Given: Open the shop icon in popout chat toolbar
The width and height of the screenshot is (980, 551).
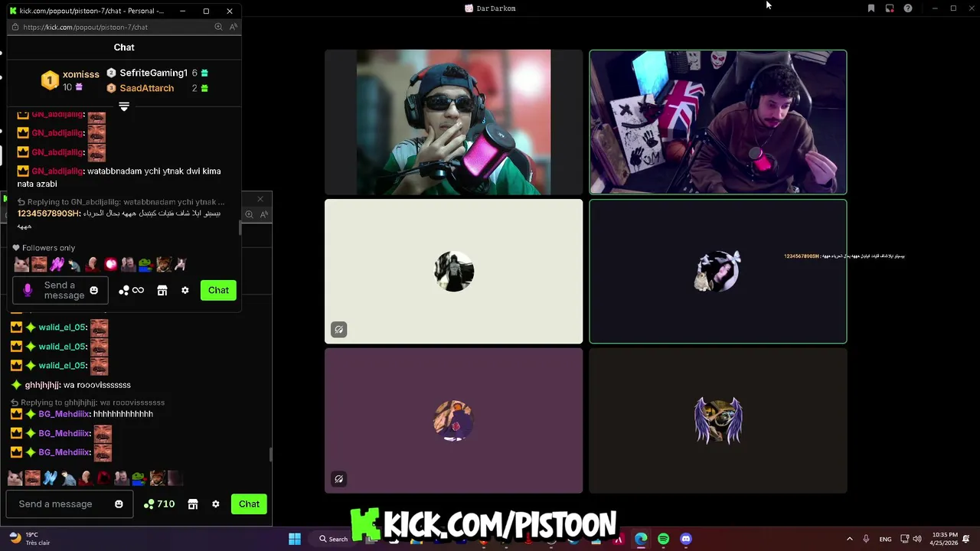Looking at the screenshot, I should 162,290.
